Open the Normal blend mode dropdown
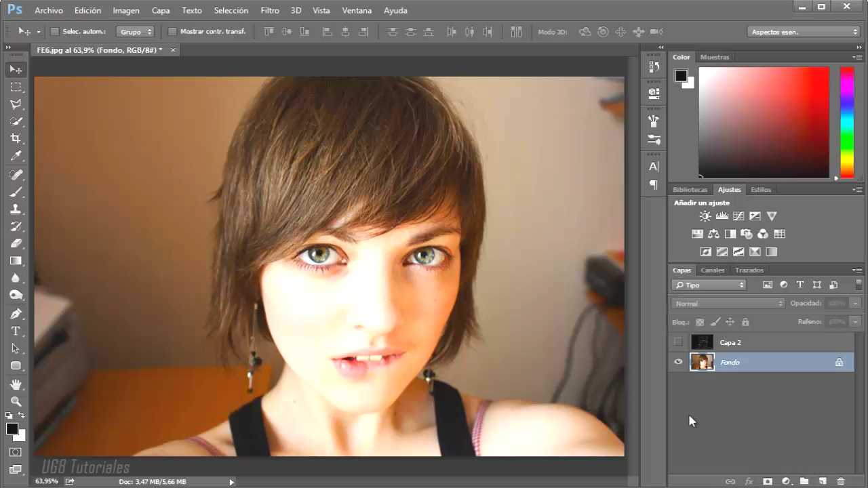Screen dimensions: 868x488 click(x=728, y=304)
